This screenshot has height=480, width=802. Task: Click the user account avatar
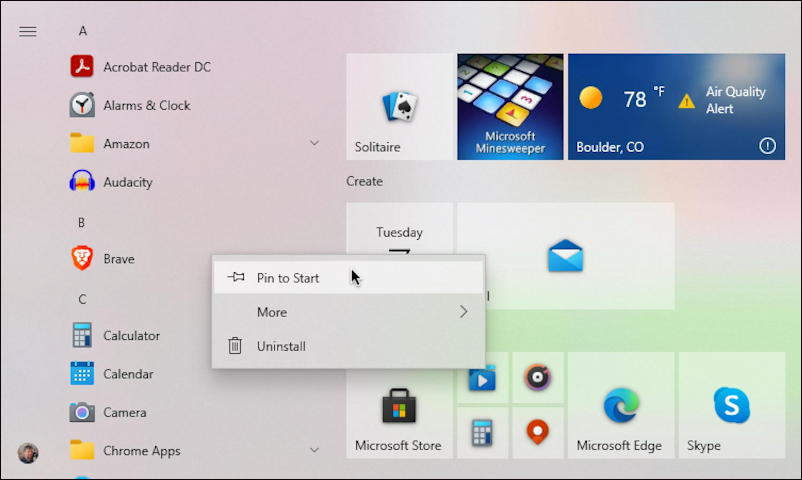pyautogui.click(x=28, y=453)
